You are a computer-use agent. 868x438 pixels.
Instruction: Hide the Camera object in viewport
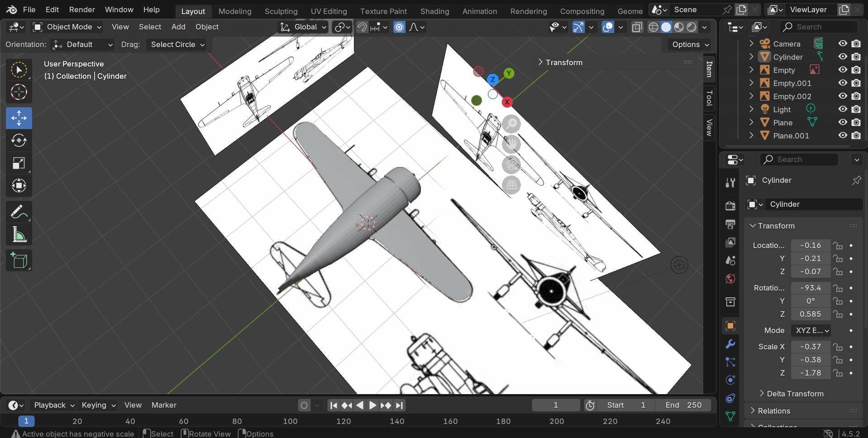pos(843,43)
